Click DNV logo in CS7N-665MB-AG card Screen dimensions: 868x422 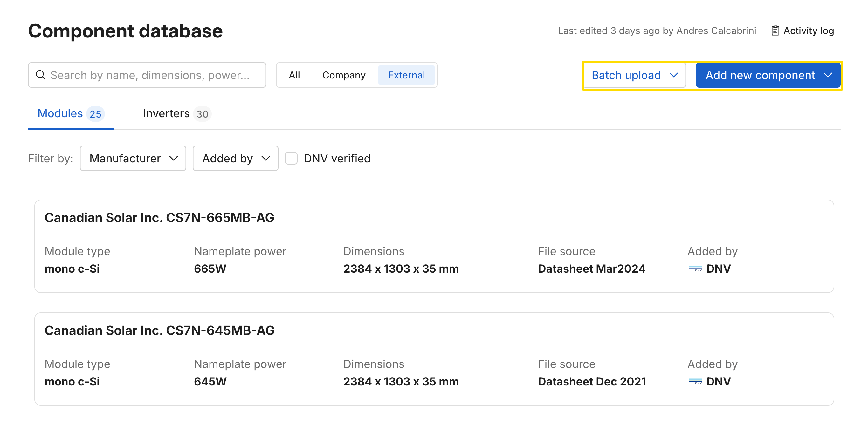695,269
